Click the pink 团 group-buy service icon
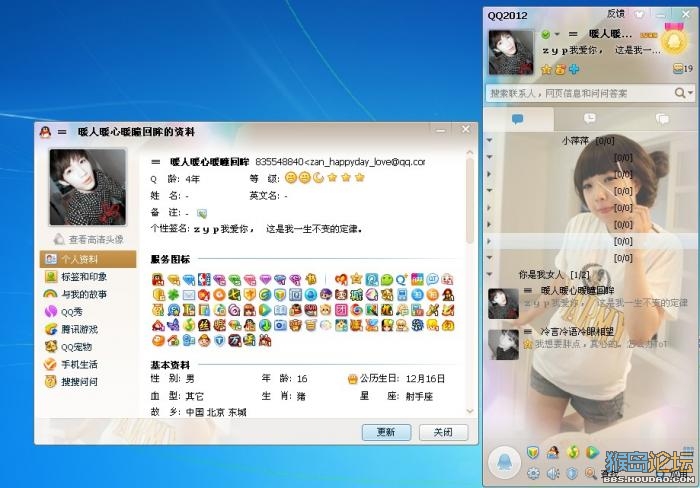 [x=341, y=309]
